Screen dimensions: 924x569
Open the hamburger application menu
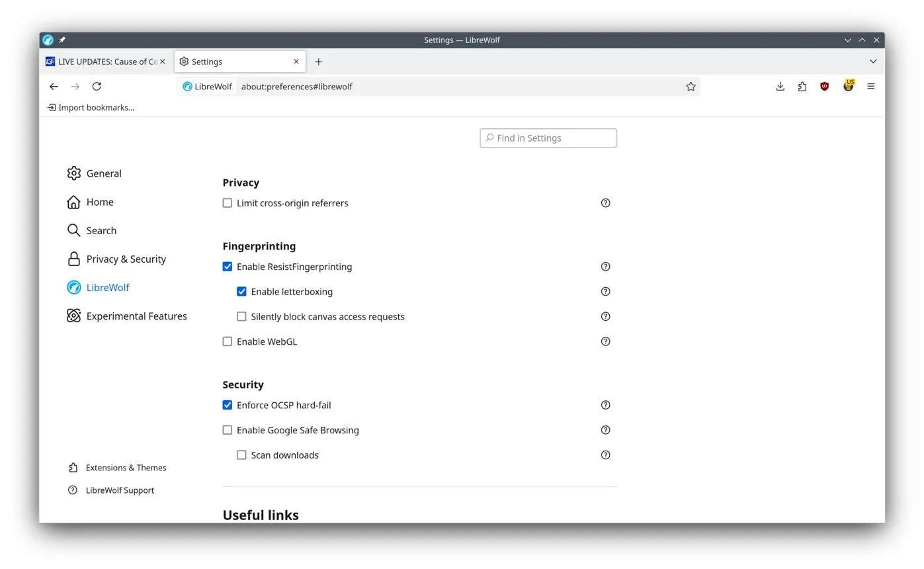[x=871, y=87]
